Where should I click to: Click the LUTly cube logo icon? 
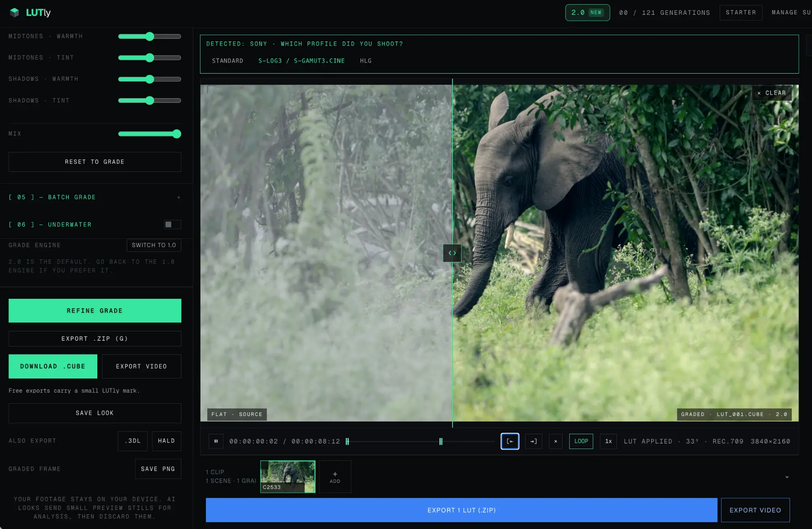coord(14,13)
